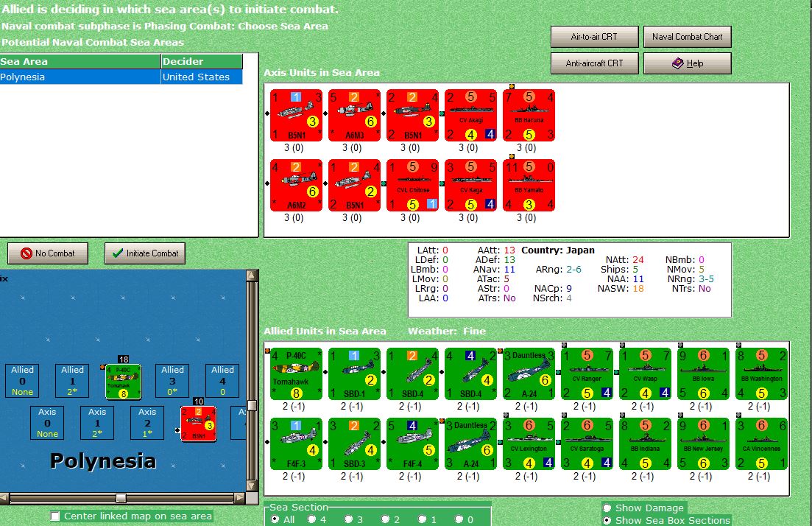
Task: Click the Decider column header
Action: (202, 61)
